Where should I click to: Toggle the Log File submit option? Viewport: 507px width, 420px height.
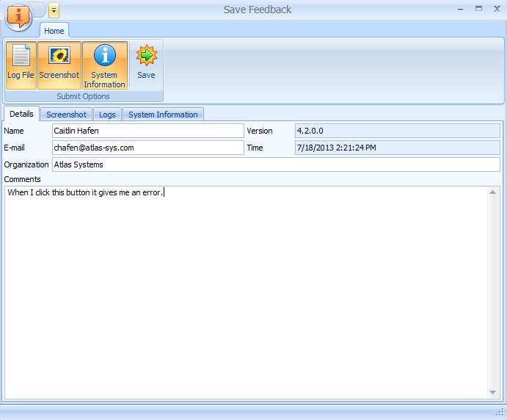click(x=21, y=65)
